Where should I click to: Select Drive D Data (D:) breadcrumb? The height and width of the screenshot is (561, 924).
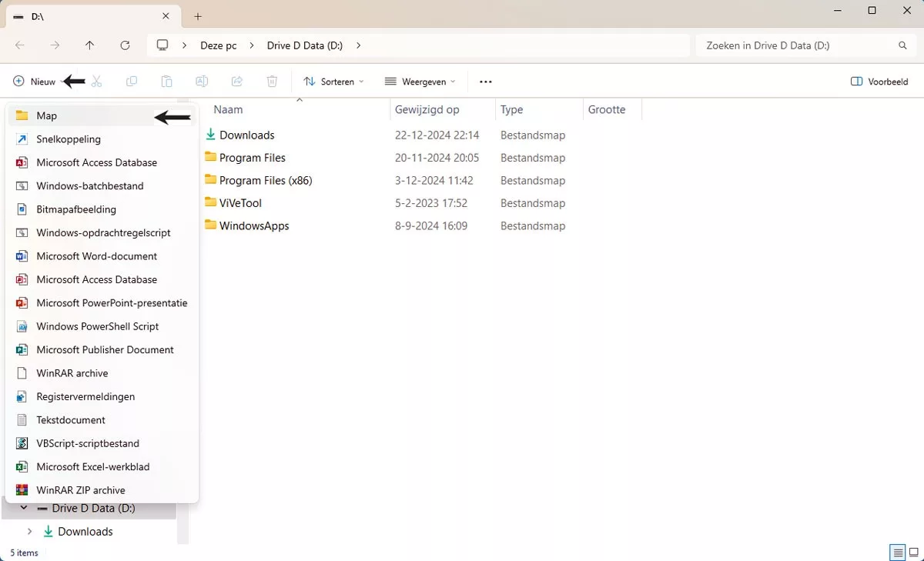point(305,45)
